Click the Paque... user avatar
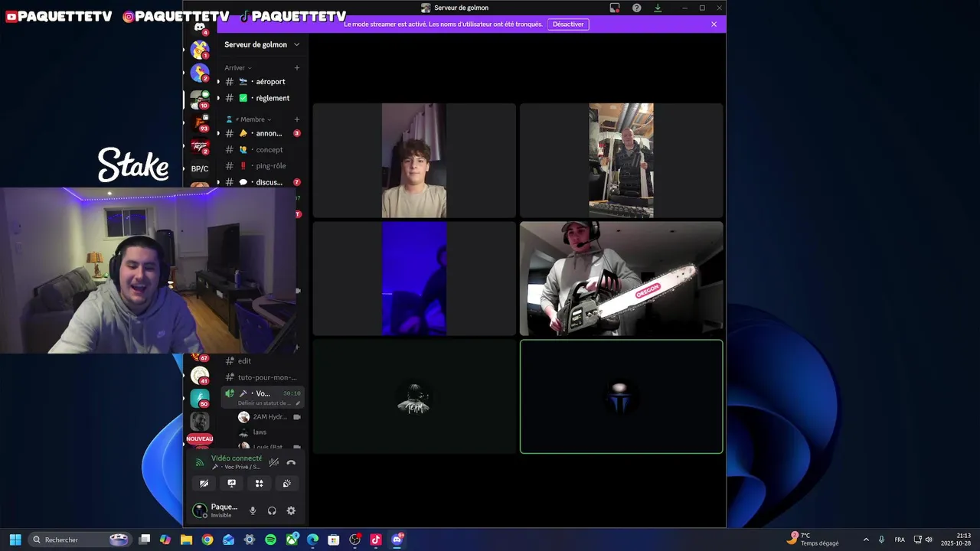 click(x=200, y=510)
